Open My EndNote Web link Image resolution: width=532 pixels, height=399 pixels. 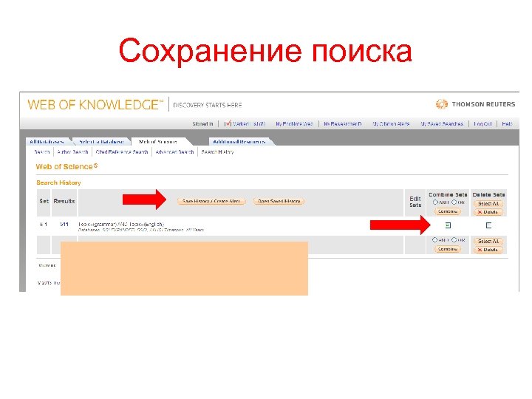[294, 124]
